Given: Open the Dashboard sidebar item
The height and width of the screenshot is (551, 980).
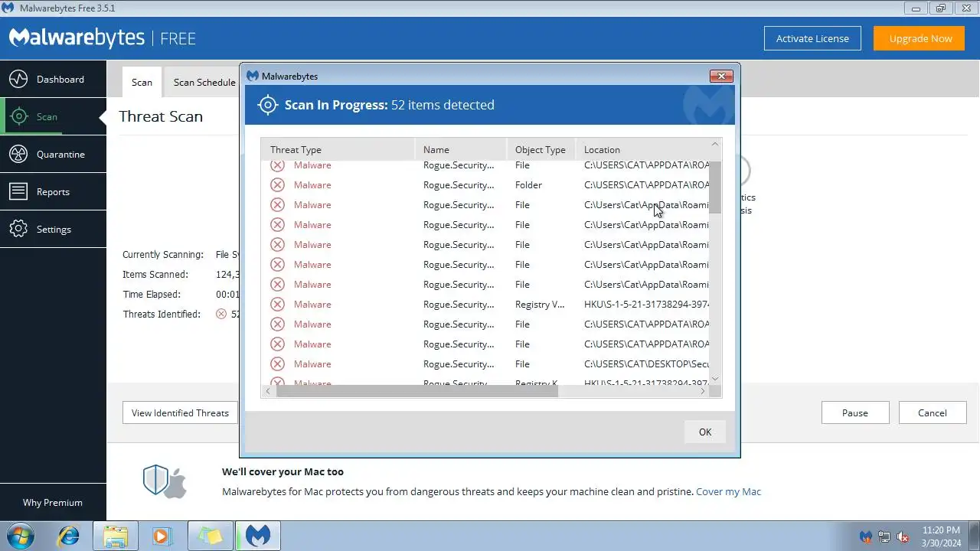Looking at the screenshot, I should pyautogui.click(x=53, y=79).
